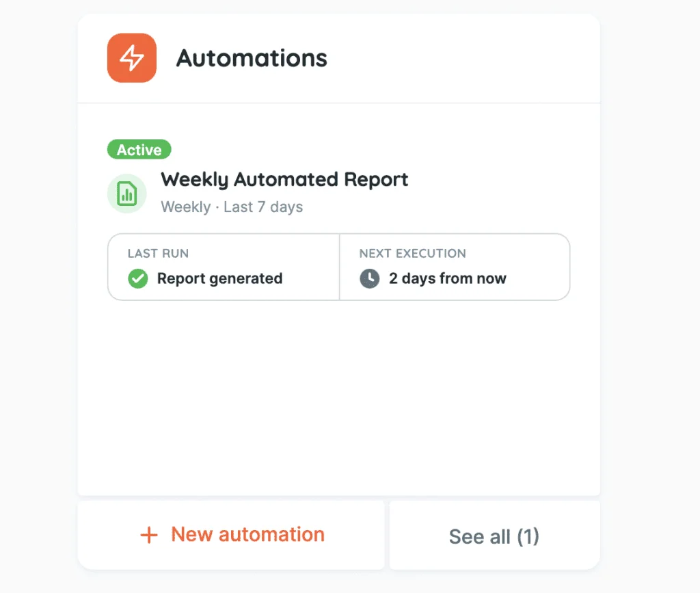700x593 pixels.
Task: Click the "(1)" count in See all
Action: click(528, 536)
